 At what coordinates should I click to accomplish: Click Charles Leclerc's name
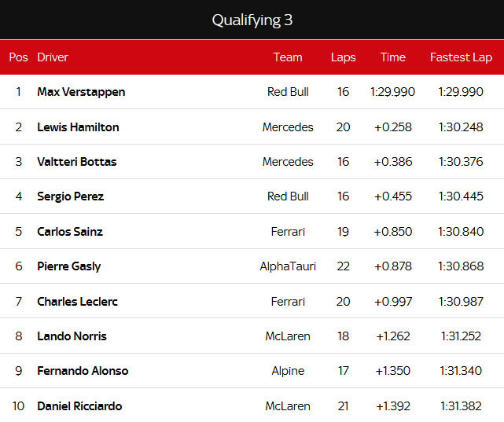pyautogui.click(x=77, y=302)
